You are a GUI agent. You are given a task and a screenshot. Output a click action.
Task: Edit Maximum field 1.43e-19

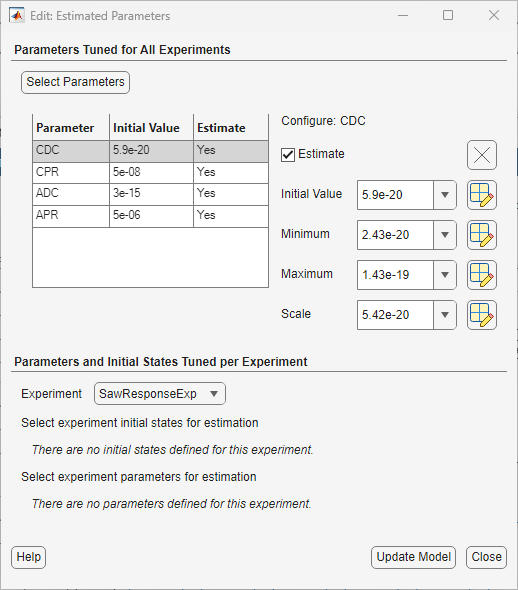395,275
